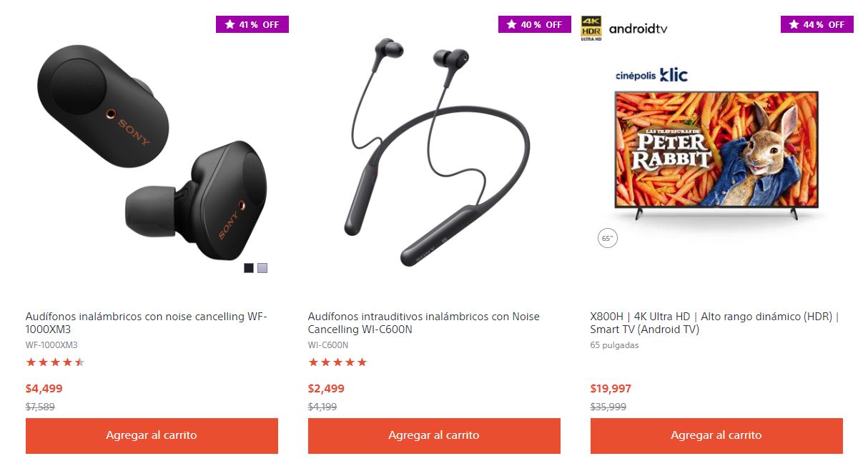Select the silver color swatch for WF-1000XM3

[262, 268]
